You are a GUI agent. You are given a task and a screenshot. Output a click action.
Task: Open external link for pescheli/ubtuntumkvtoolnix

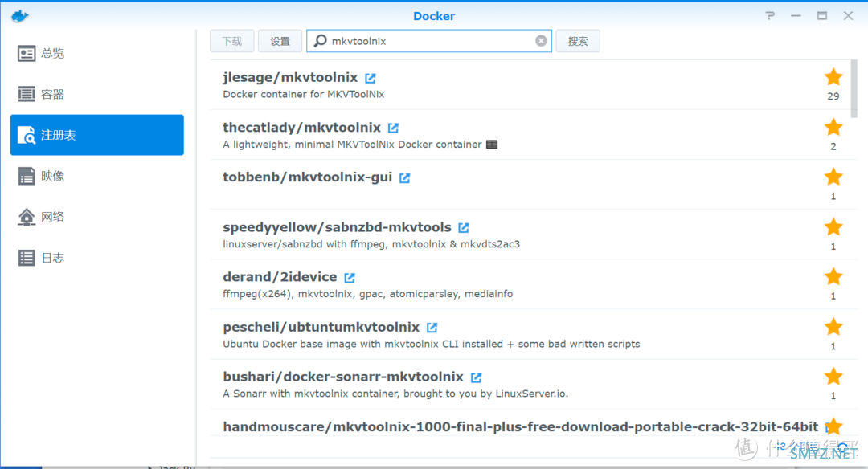[432, 328]
